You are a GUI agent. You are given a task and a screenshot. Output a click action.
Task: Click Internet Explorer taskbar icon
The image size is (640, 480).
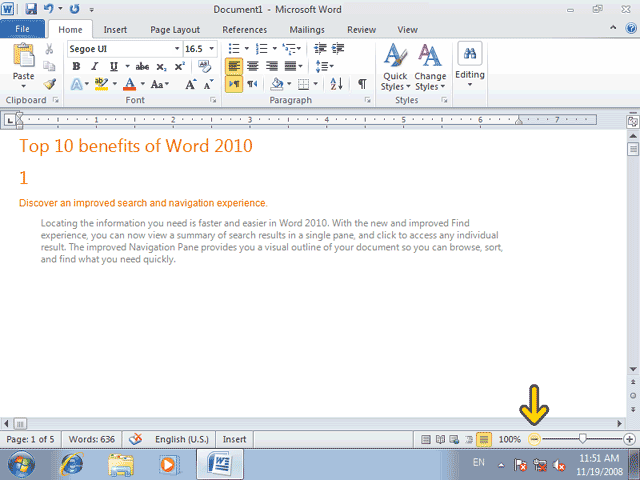pos(72,464)
